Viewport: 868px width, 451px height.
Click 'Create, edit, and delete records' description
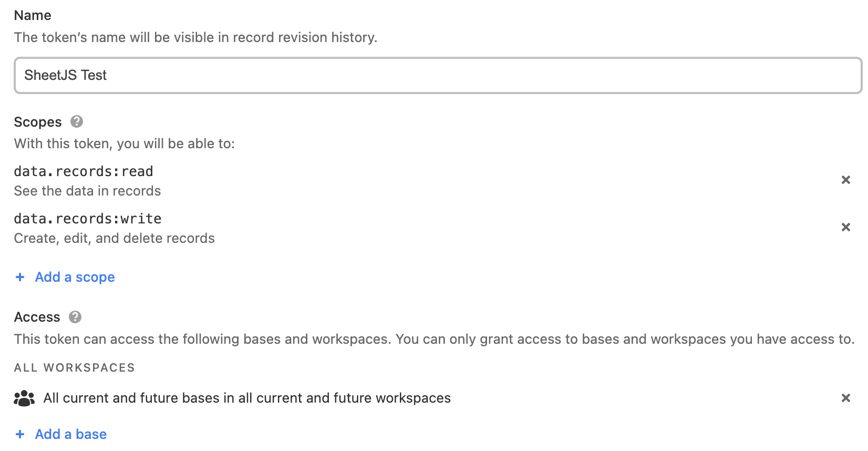[115, 238]
